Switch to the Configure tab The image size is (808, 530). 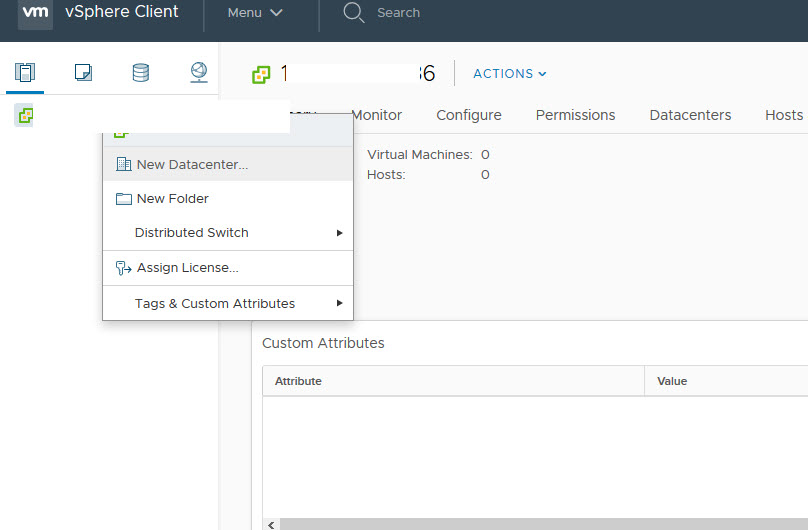pos(468,115)
